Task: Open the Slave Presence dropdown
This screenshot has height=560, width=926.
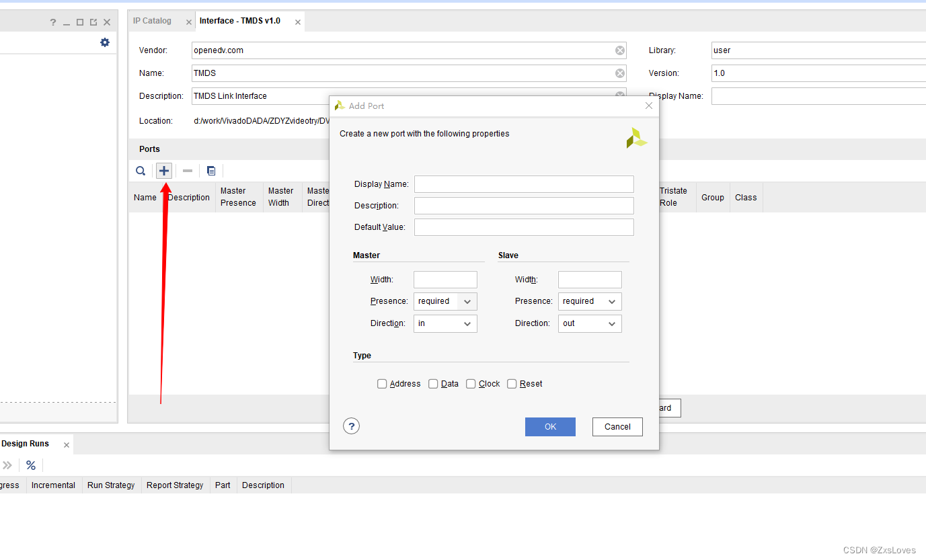Action: click(x=590, y=301)
